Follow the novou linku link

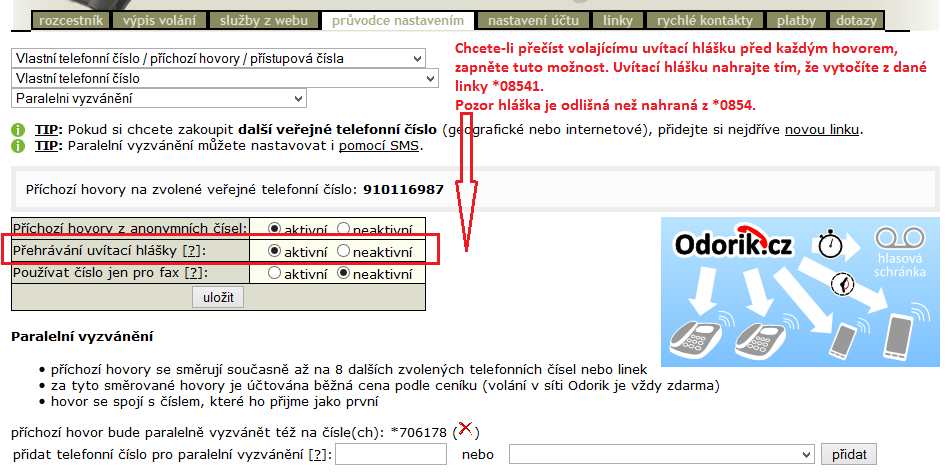coord(822,131)
